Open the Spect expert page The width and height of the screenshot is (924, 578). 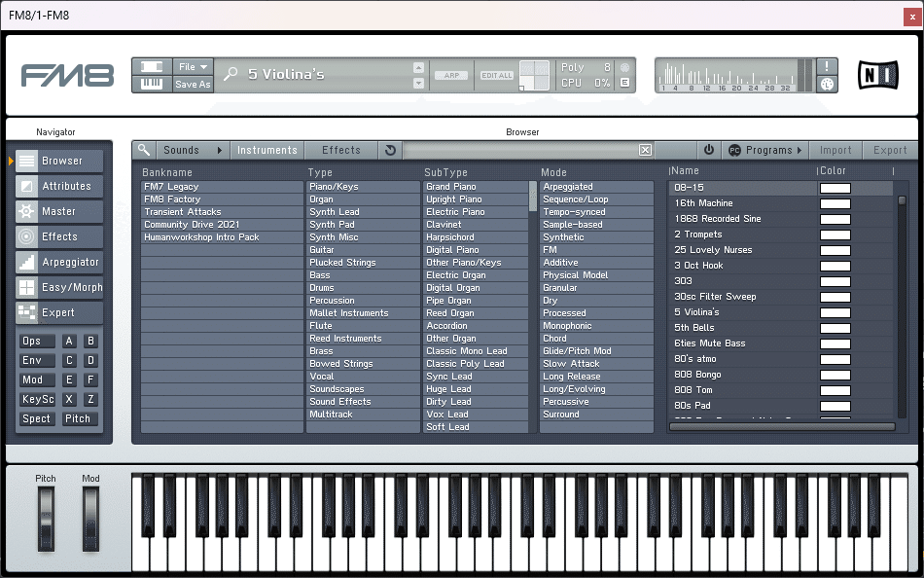point(37,418)
